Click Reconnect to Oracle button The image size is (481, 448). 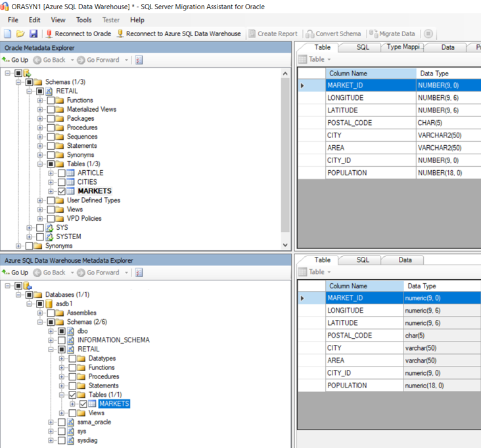[x=79, y=34]
